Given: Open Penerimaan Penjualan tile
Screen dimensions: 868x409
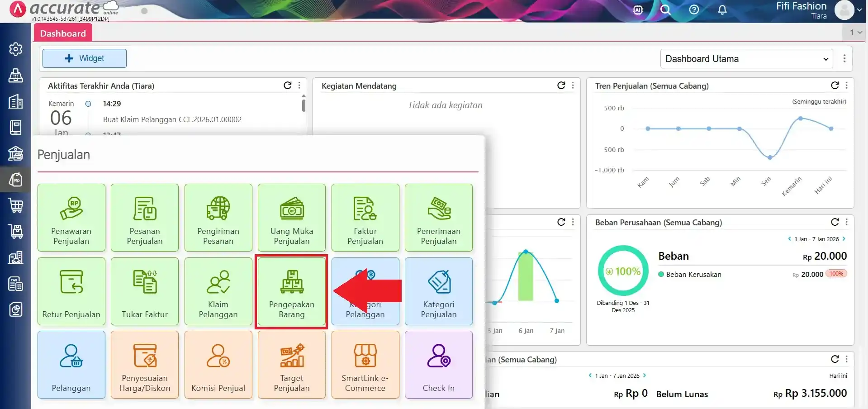Looking at the screenshot, I should 439,218.
